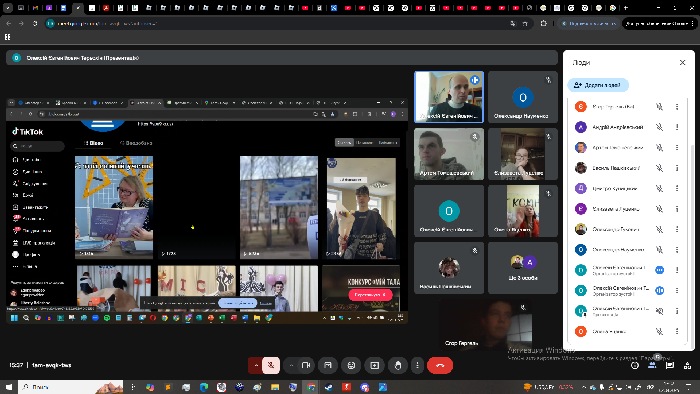Click the Windows taskbar search box
The width and height of the screenshot is (700, 394).
click(71, 387)
